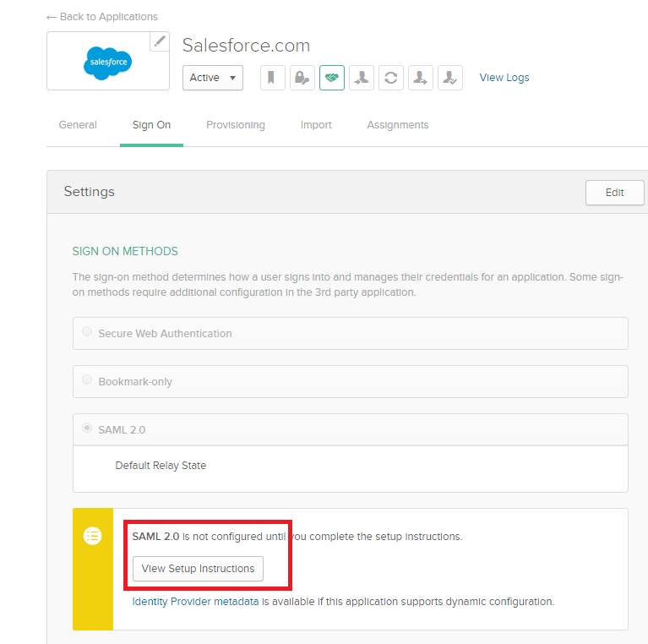Click the bookmark feature icon

272,78
